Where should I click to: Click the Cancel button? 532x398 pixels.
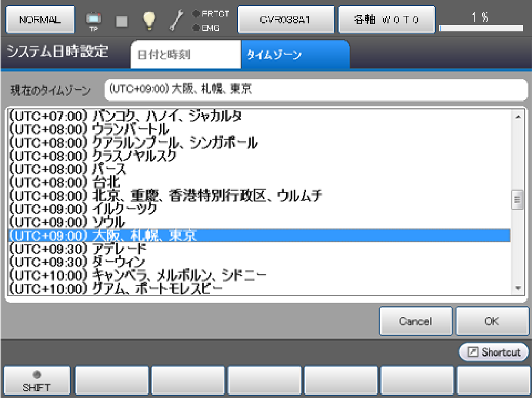click(x=416, y=321)
